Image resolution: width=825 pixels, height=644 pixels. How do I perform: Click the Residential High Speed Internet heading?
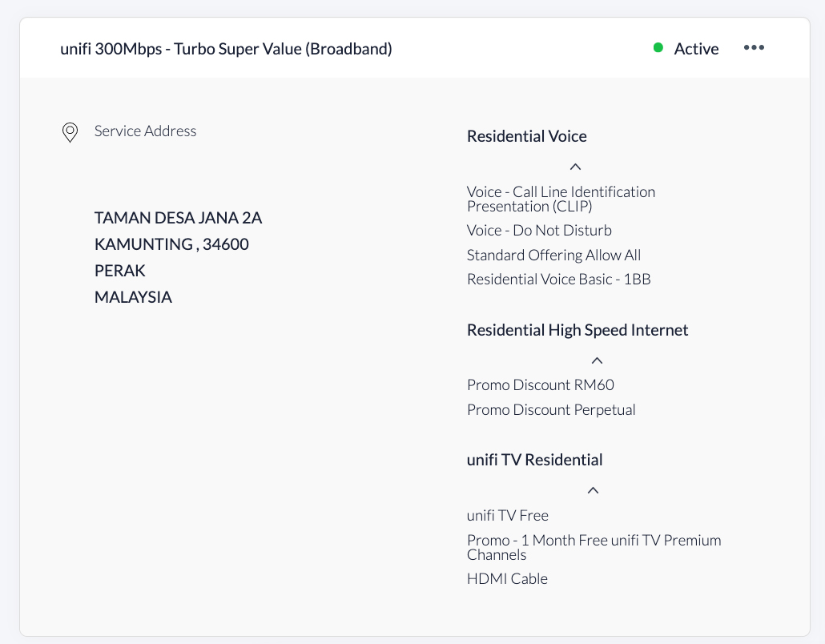tap(577, 330)
